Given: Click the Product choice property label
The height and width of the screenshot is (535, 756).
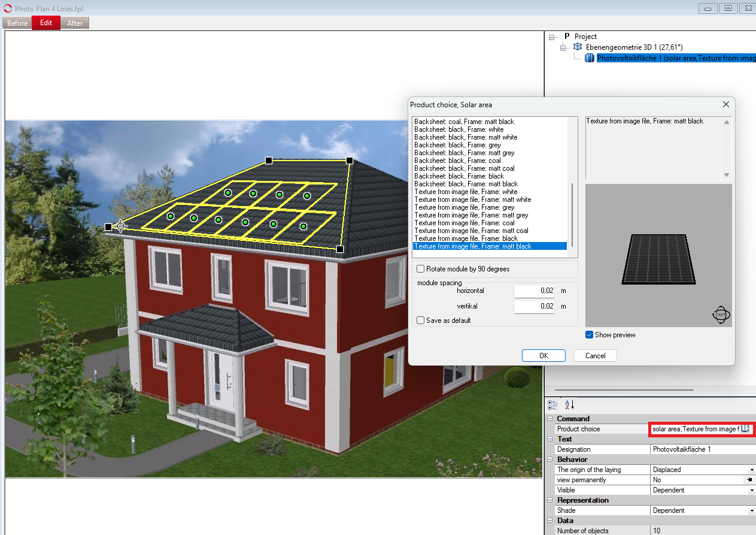Looking at the screenshot, I should 578,429.
